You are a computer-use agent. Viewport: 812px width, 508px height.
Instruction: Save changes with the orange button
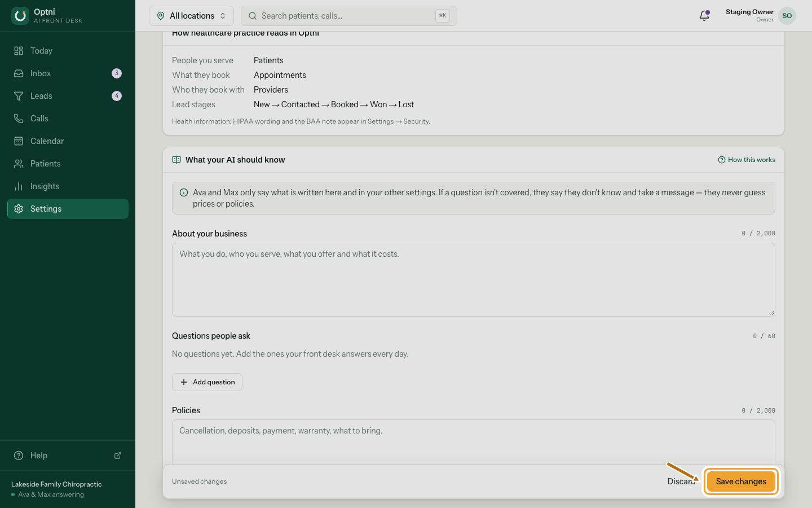(x=741, y=481)
